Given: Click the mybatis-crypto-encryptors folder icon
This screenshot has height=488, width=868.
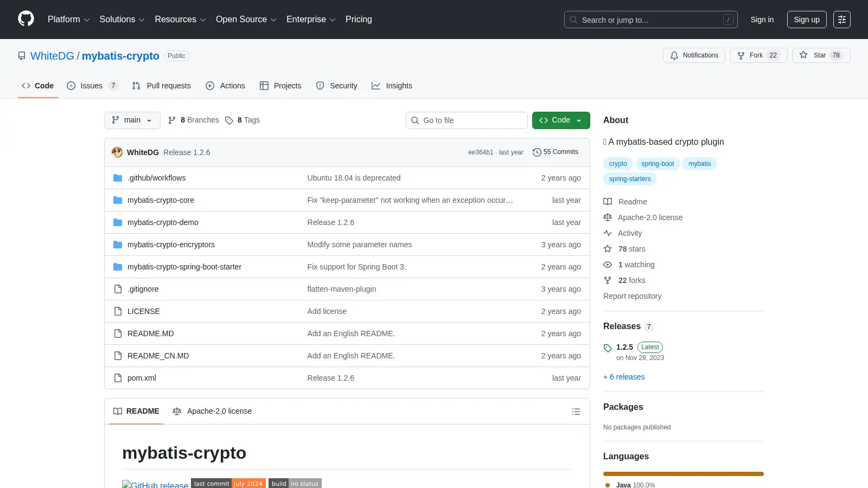Looking at the screenshot, I should coord(118,245).
